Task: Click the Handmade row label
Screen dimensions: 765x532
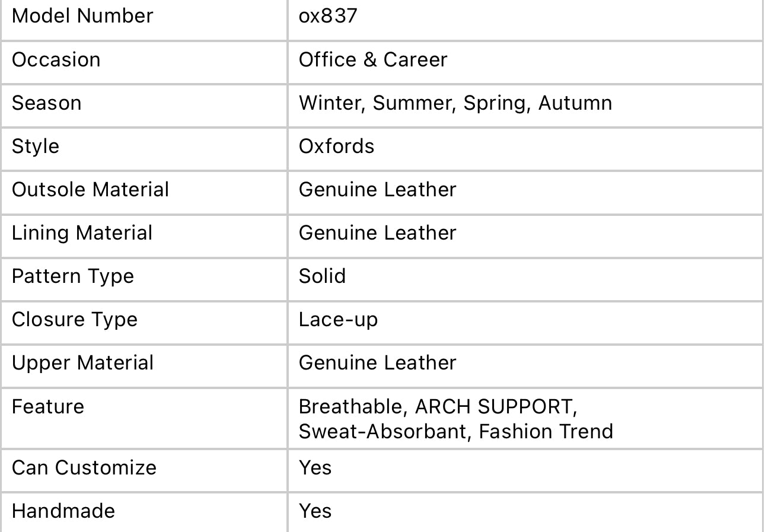Action: tap(63, 511)
